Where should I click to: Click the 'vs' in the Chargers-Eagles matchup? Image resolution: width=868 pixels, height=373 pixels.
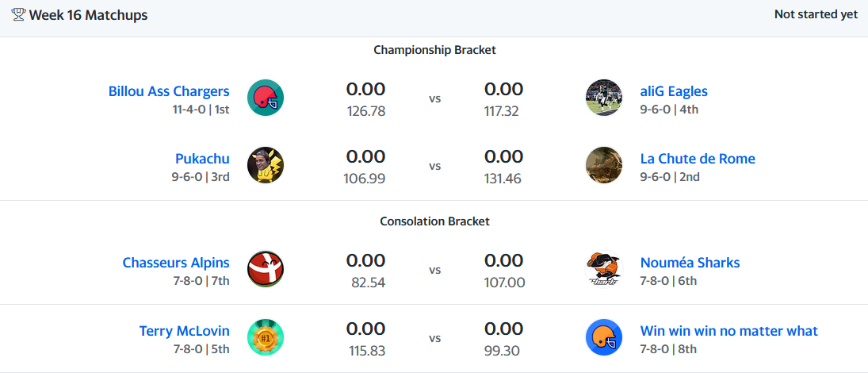[x=435, y=99]
